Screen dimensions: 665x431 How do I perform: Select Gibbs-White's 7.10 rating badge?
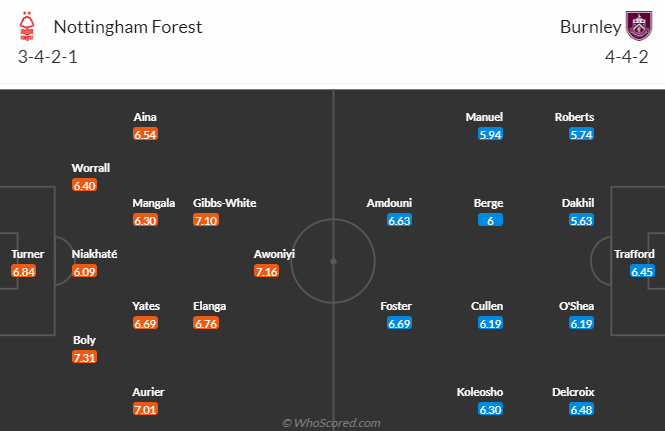click(x=206, y=220)
